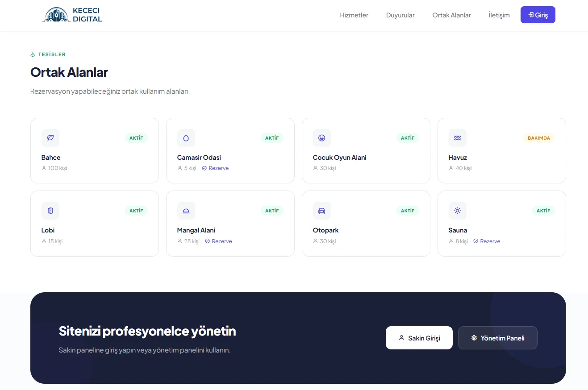Click the Bahce leaf icon
The image size is (588, 390).
tap(50, 138)
